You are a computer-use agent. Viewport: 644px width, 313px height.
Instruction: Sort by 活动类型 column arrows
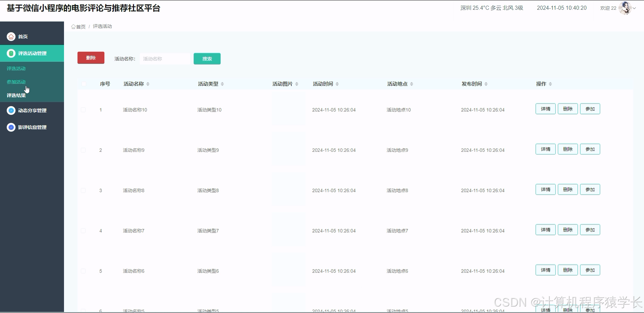click(x=222, y=84)
